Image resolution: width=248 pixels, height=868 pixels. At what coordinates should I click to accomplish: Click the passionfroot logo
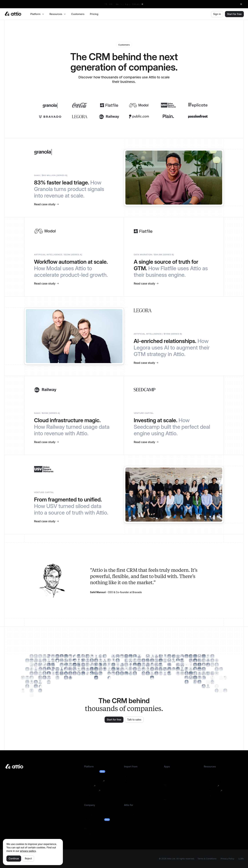[198, 116]
